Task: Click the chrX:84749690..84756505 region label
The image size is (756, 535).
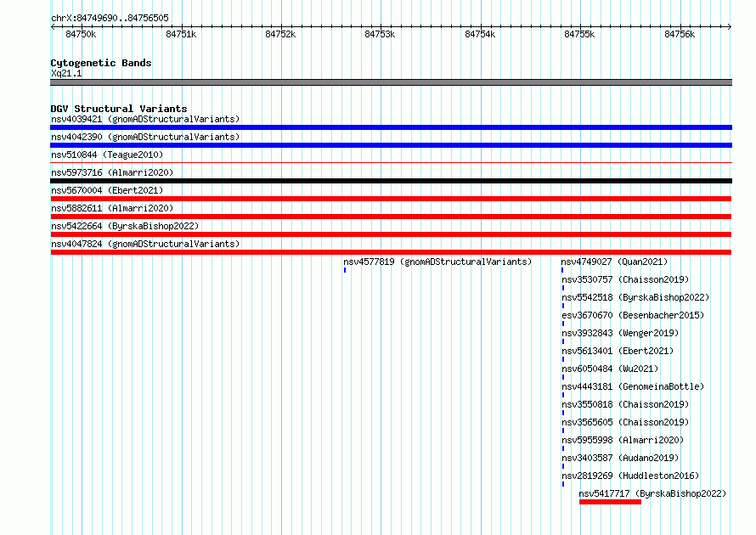Action: (x=110, y=18)
